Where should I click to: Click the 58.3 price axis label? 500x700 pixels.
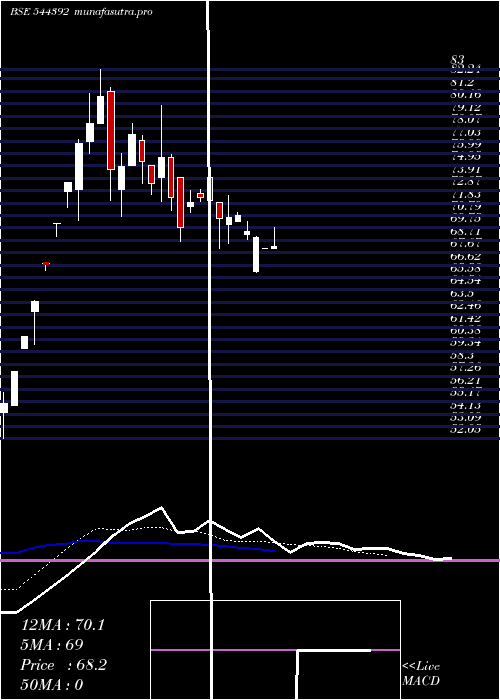462,356
